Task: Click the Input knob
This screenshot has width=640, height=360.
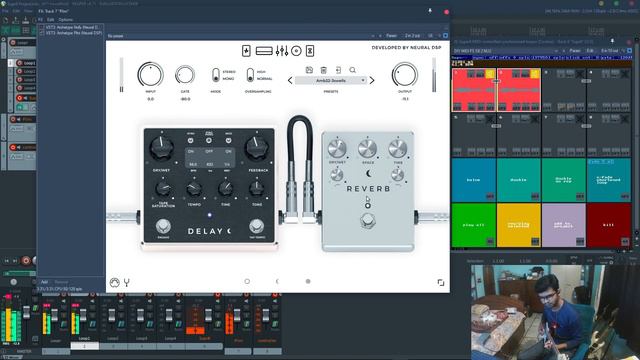Action: 151,75
